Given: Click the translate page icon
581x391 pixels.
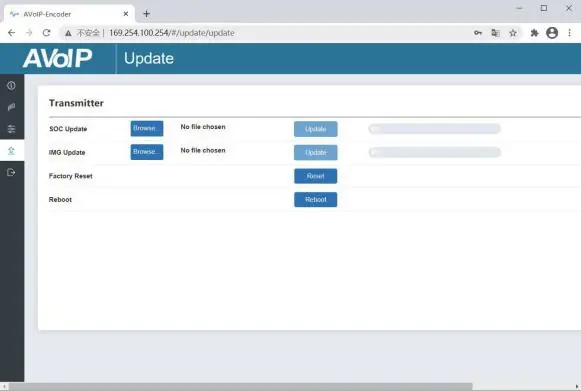Looking at the screenshot, I should click(495, 33).
